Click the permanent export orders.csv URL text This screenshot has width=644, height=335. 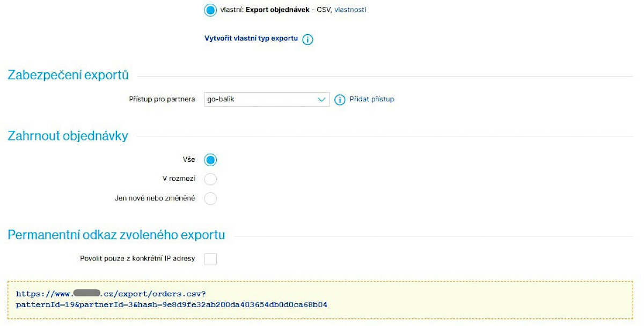[x=172, y=299]
